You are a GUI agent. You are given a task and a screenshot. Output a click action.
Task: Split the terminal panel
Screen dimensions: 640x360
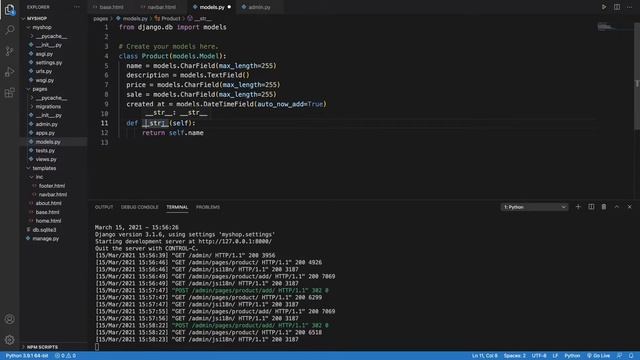[x=591, y=207]
